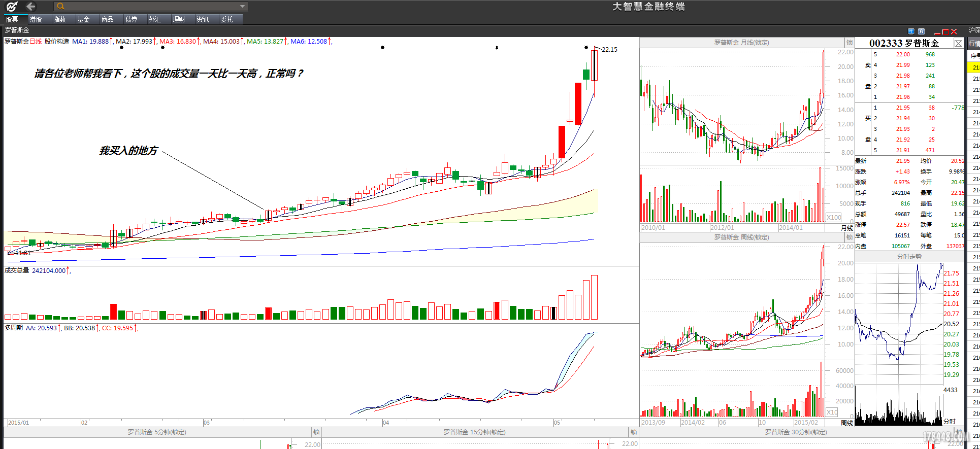The width and height of the screenshot is (980, 449).
Task: Click the 行情 panel tab on right
Action: coord(974,44)
